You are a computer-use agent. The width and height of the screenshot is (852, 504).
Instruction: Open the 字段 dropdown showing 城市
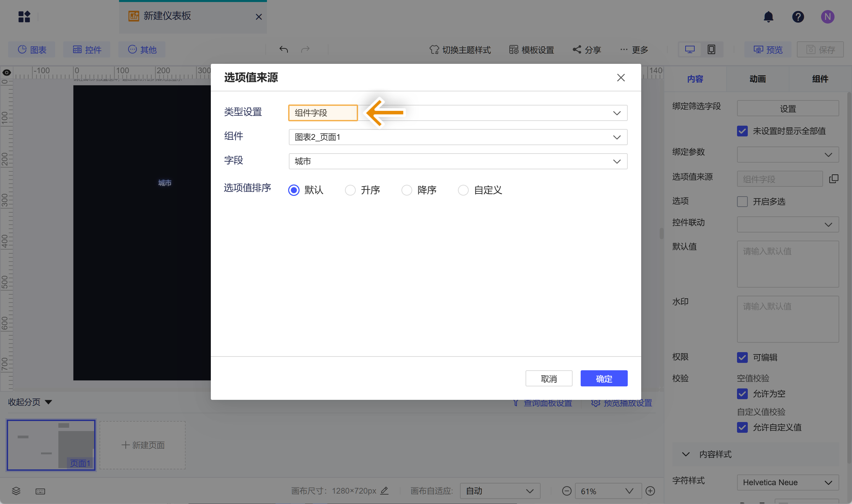(x=457, y=161)
